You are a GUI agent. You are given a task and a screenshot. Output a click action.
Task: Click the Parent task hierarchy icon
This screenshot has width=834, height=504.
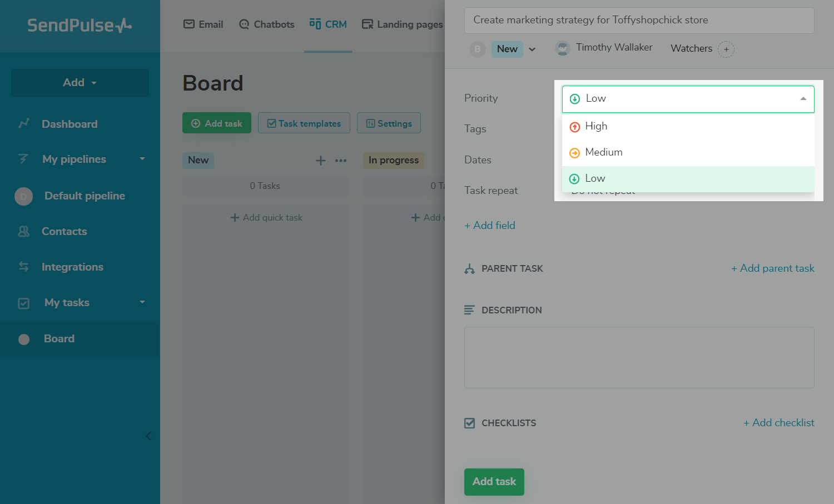(x=470, y=269)
